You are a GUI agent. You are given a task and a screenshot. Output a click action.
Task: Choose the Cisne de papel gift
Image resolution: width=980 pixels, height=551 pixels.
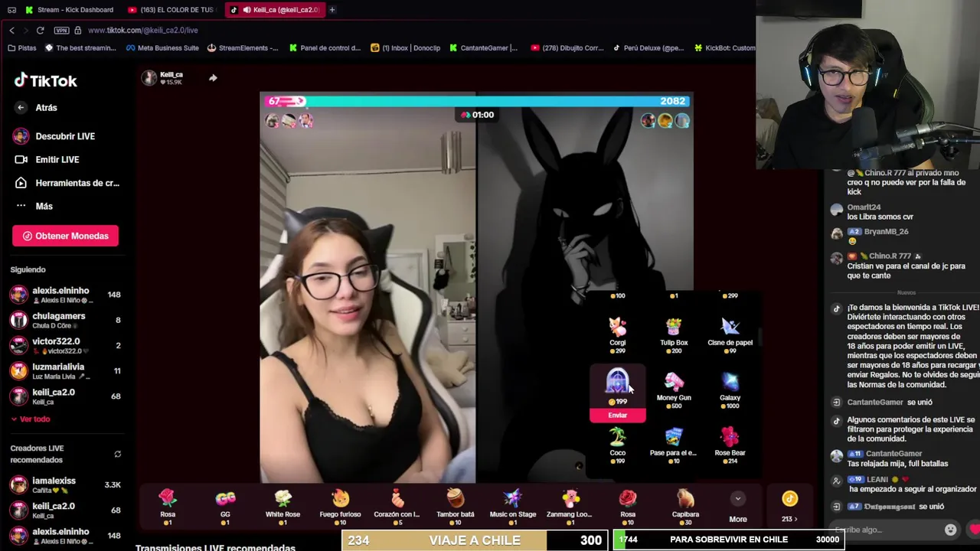tap(730, 334)
